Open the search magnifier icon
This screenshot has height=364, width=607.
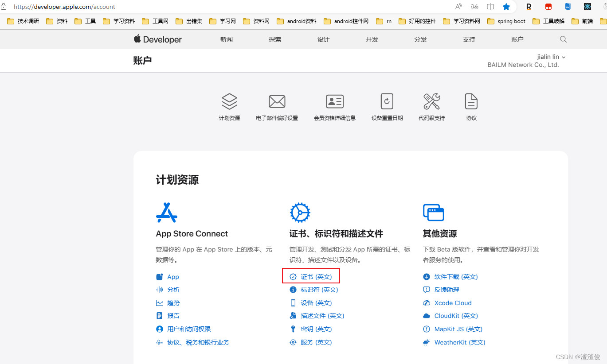[563, 39]
